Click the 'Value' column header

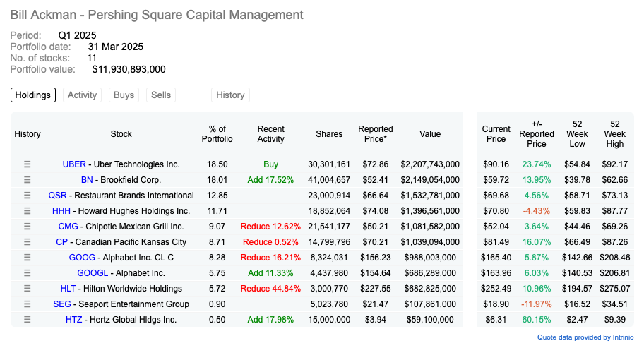[x=430, y=134]
